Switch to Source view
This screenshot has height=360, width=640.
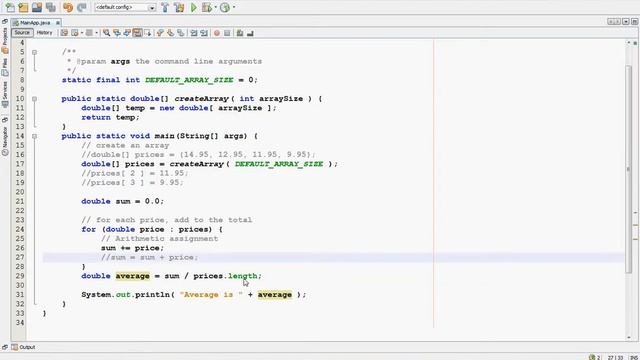22,33
